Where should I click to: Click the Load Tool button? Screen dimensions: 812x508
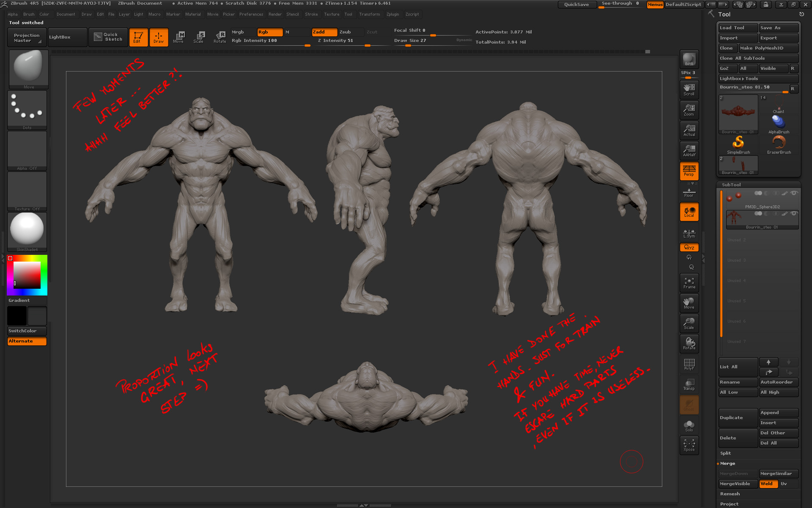pos(738,28)
